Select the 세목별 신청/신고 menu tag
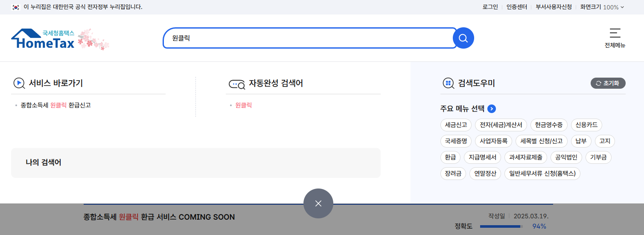Image resolution: width=644 pixels, height=235 pixels. 542,141
